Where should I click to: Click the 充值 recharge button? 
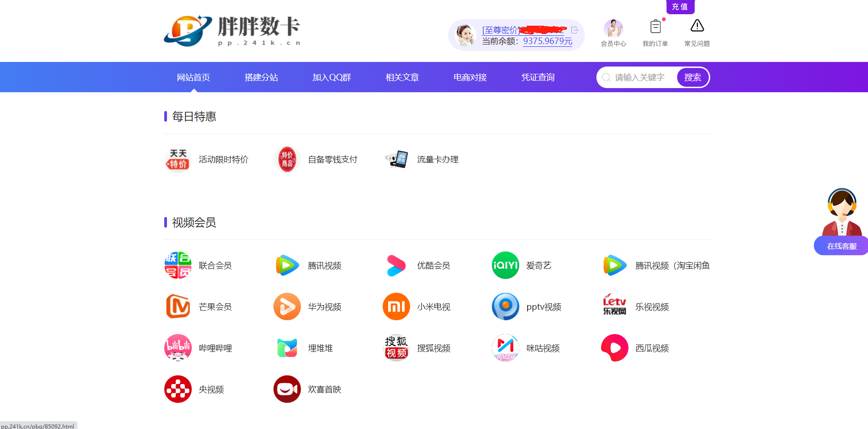tap(679, 7)
